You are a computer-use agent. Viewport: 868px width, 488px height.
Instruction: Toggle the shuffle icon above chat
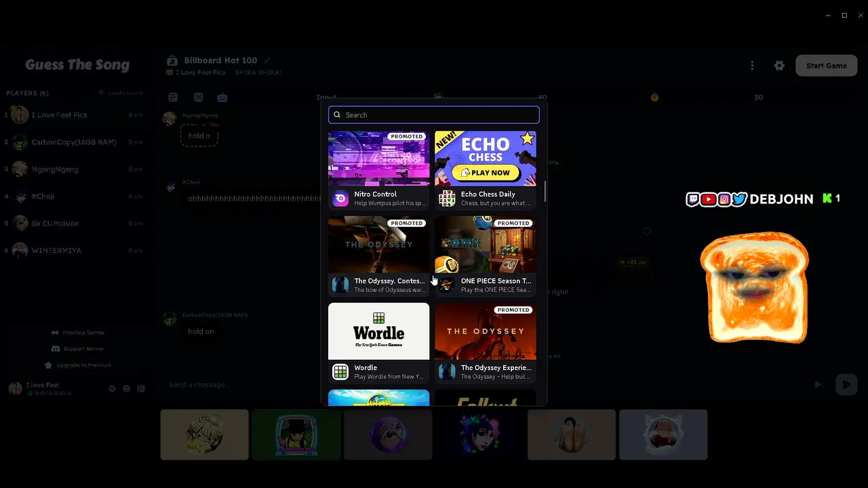(x=198, y=98)
